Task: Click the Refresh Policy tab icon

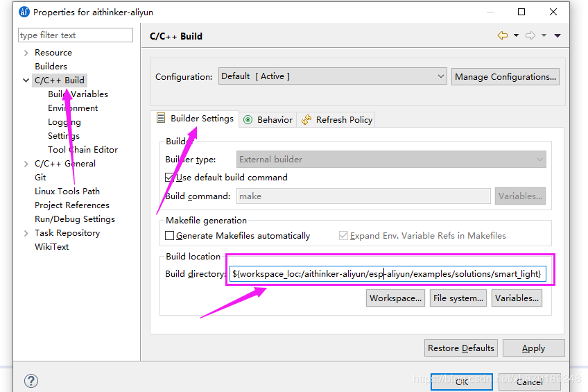Action: point(306,119)
